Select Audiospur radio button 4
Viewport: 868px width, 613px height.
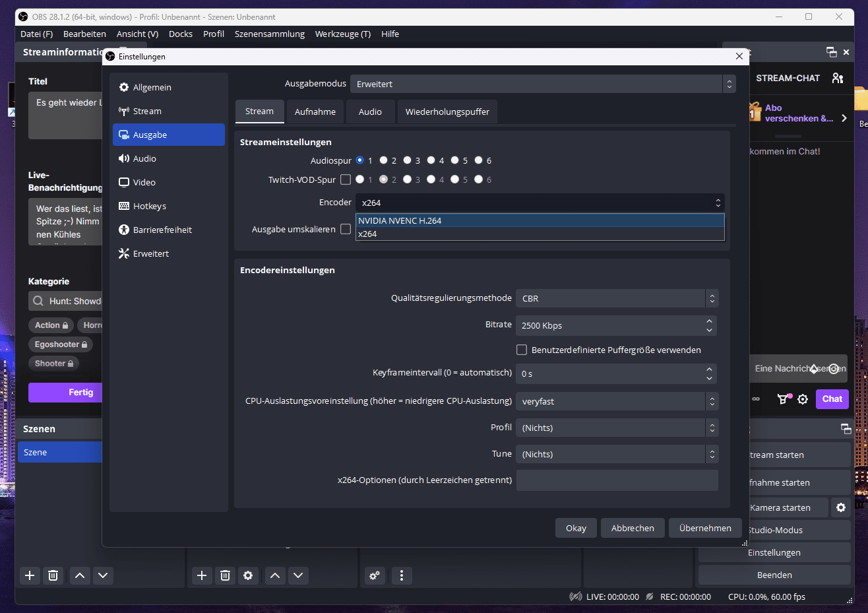431,160
